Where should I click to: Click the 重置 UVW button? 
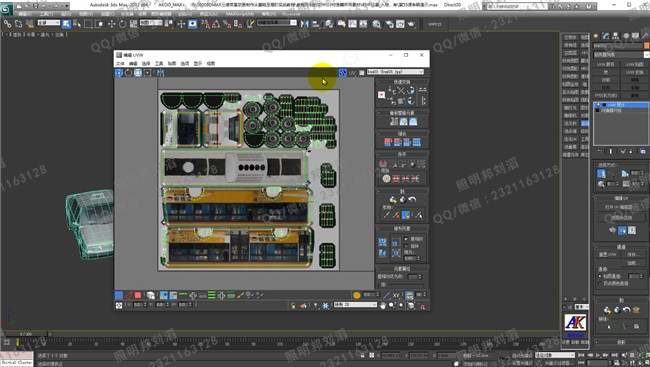click(607, 255)
